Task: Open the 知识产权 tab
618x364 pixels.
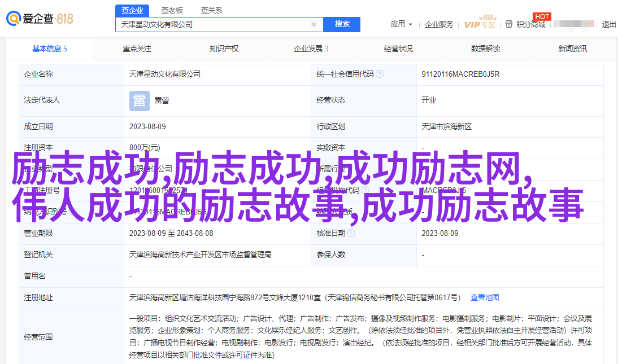Action: pos(224,49)
